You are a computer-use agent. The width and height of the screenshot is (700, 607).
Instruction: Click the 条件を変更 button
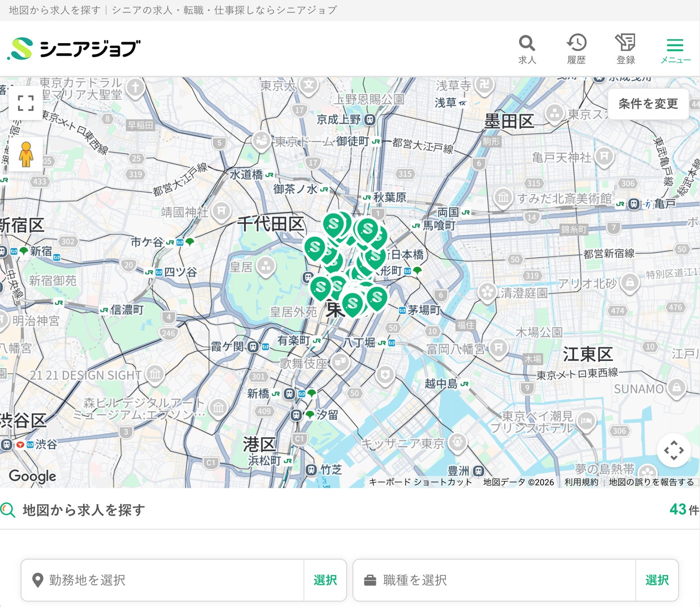[648, 104]
